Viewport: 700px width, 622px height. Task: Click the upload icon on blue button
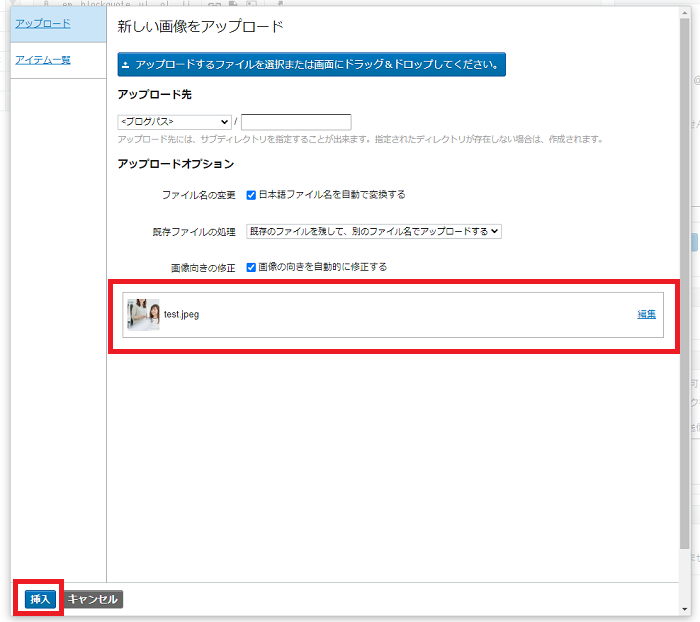(126, 65)
